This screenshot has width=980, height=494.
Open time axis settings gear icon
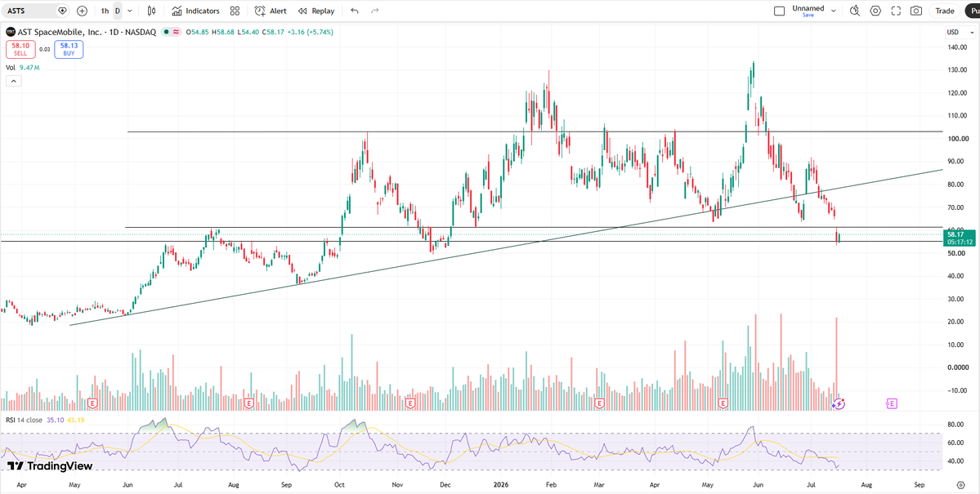(960, 485)
